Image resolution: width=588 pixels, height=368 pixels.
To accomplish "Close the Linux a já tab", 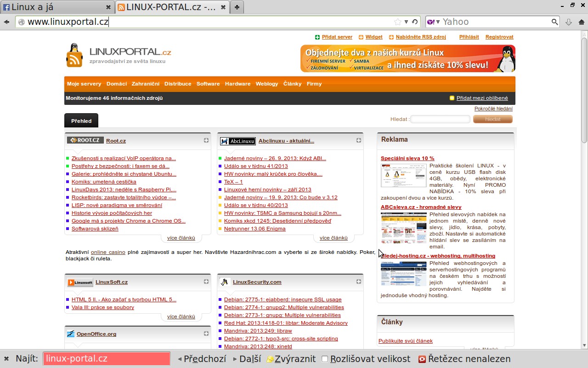I will coord(108,7).
